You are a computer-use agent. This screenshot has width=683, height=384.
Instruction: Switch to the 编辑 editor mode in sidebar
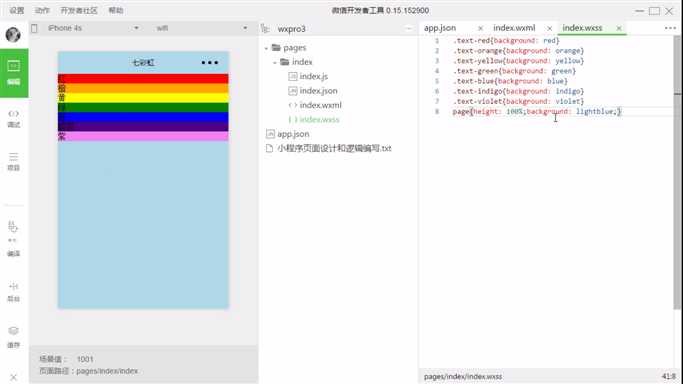(14, 73)
